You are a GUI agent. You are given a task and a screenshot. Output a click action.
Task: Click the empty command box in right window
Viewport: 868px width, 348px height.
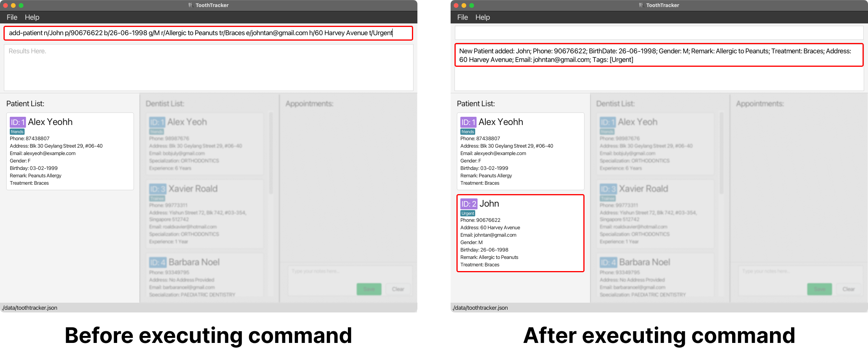point(659,33)
